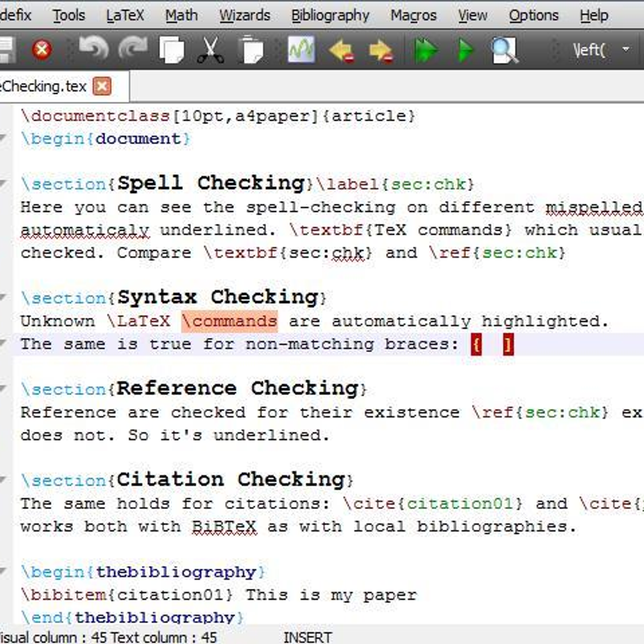Open the \left( dropdown arrow
Screen dimensions: 644x644
click(626, 50)
